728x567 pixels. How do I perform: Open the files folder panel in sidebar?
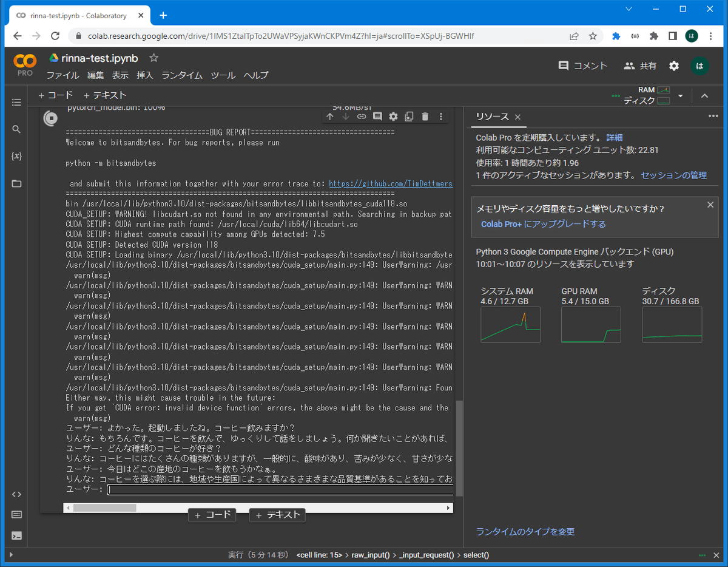(x=16, y=183)
